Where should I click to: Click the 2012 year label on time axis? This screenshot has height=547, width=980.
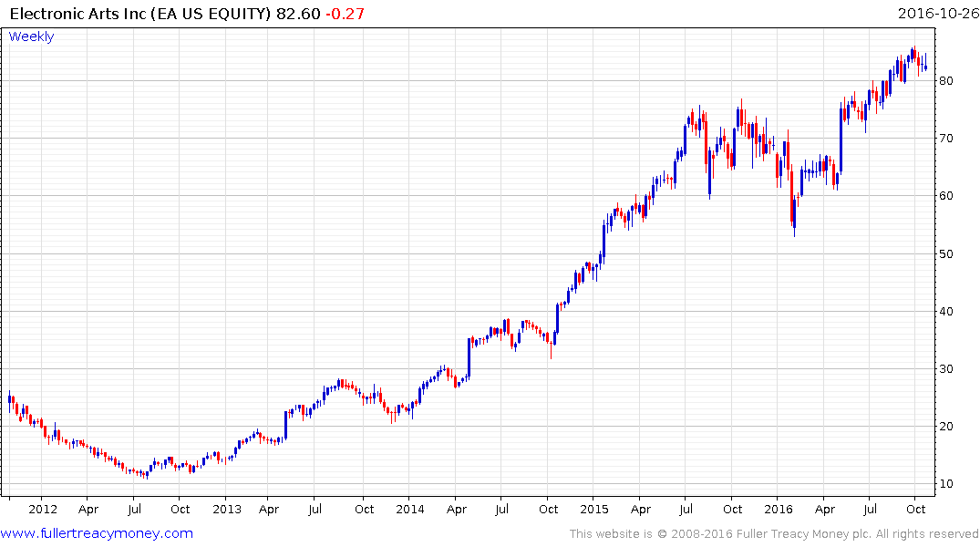(x=43, y=509)
